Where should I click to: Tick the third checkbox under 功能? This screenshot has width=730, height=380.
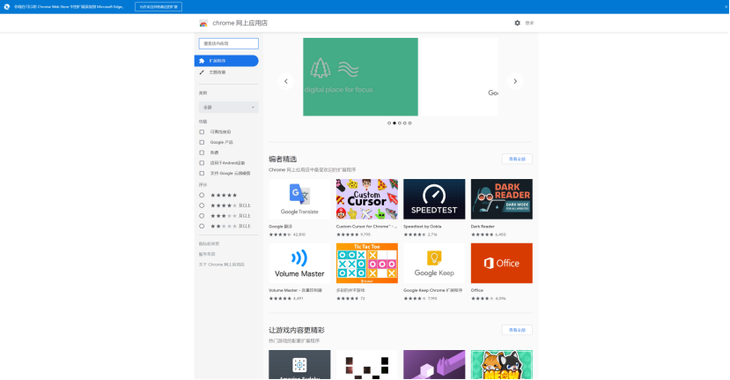202,153
